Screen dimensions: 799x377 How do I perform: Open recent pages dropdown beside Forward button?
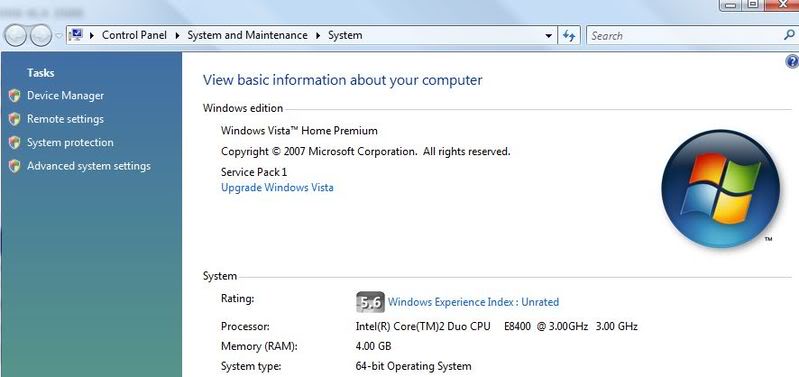tap(59, 36)
